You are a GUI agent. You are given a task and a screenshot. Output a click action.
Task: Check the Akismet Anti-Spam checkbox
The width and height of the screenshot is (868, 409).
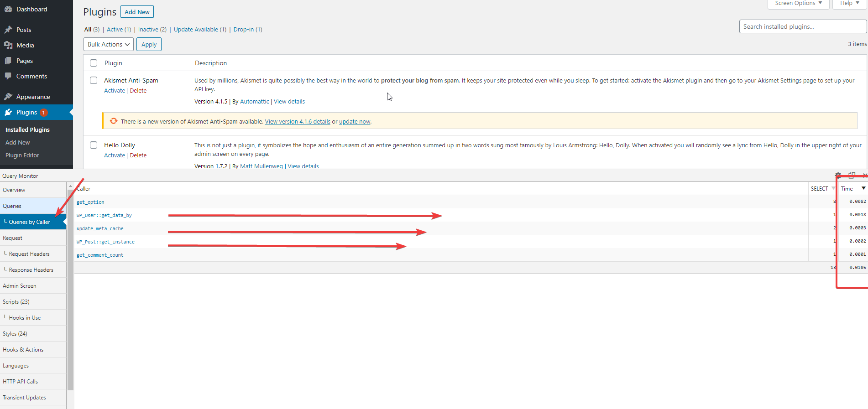[x=94, y=80]
